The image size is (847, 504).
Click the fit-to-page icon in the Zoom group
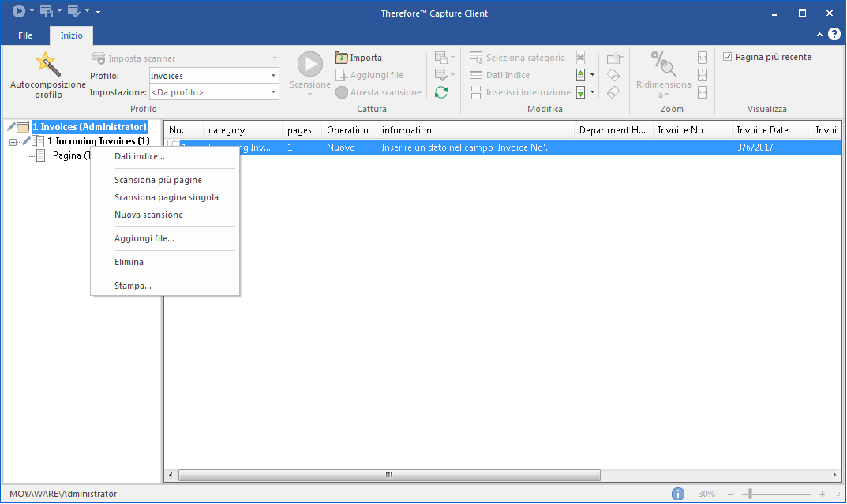click(702, 75)
